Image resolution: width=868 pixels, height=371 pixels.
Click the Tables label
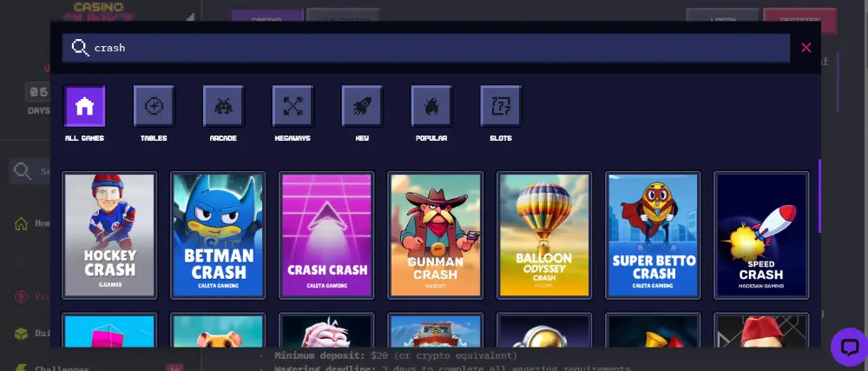154,138
